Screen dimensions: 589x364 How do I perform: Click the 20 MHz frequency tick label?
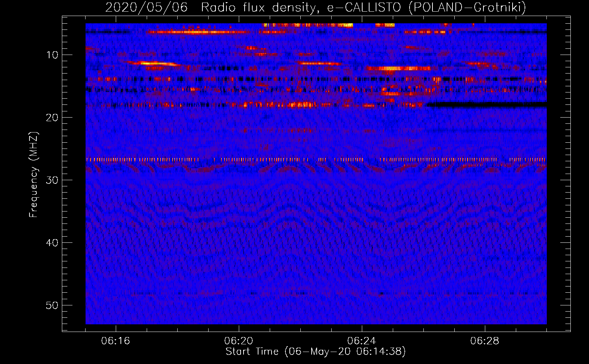click(x=52, y=118)
